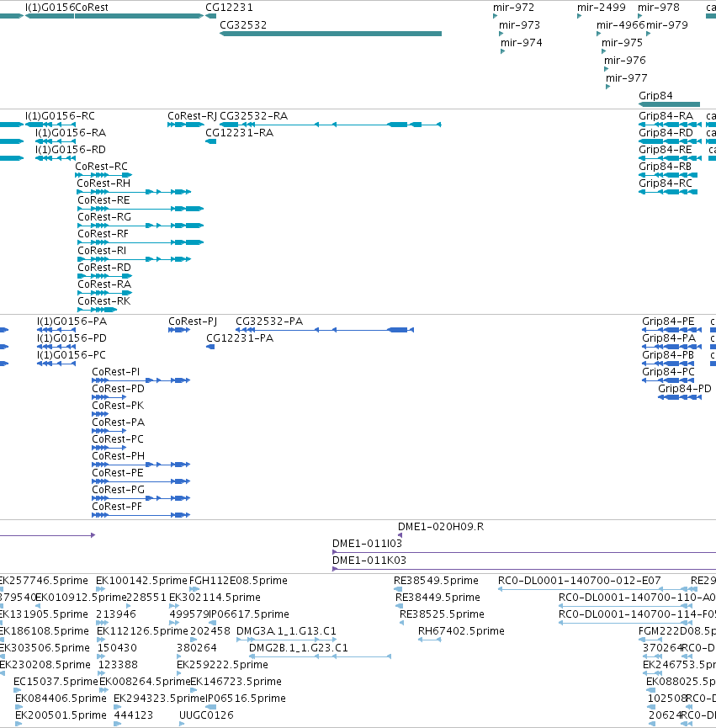Select the CoRest-RD transcript

pyautogui.click(x=105, y=276)
